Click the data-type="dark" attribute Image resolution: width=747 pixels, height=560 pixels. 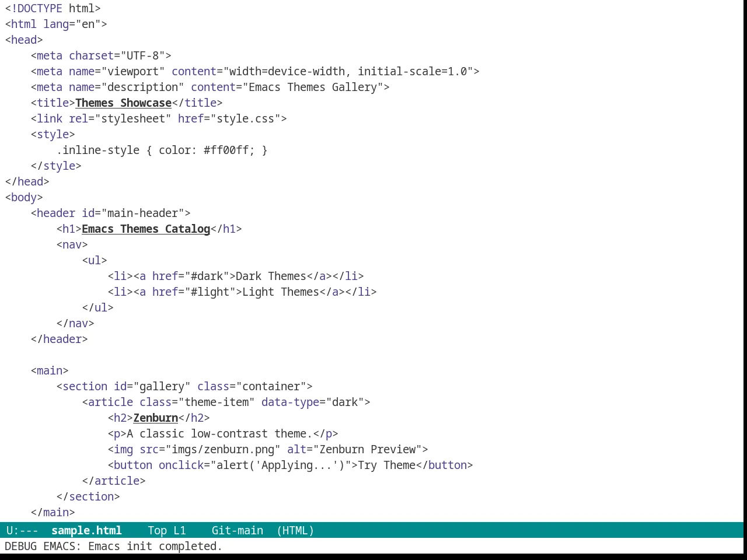point(313,402)
